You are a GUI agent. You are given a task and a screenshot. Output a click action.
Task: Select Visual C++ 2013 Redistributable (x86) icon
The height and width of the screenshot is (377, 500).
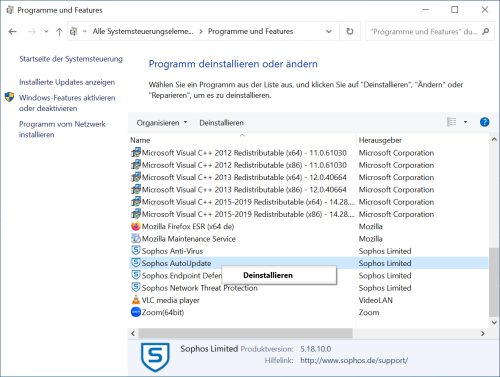coord(136,190)
